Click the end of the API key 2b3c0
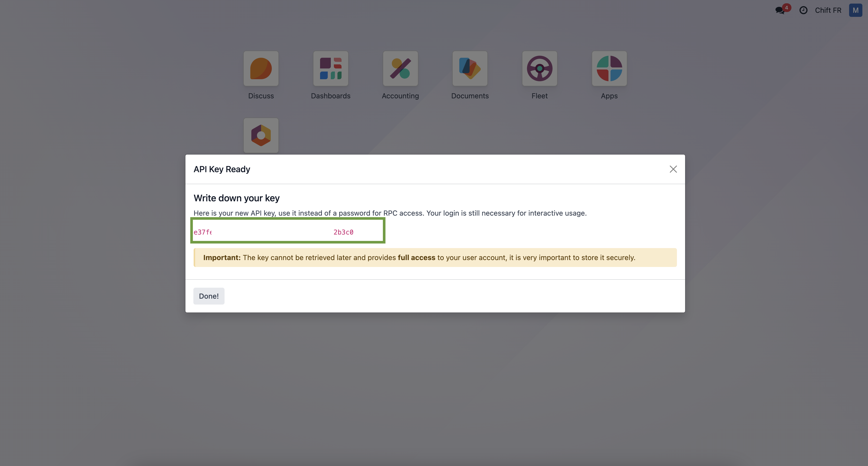 click(x=343, y=232)
